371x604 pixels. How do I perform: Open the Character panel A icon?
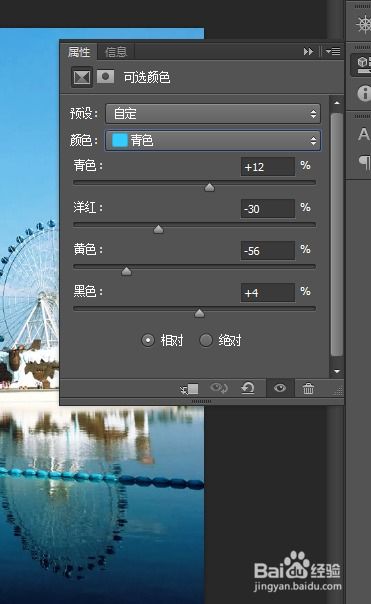pos(363,134)
